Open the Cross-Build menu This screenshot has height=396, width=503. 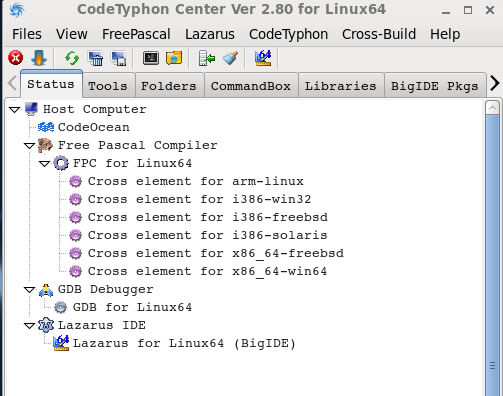coord(379,34)
